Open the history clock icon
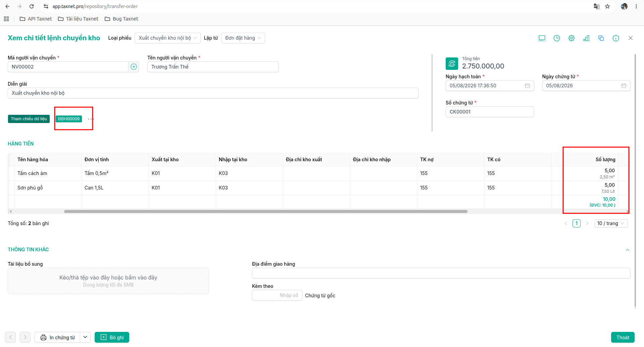 pos(557,38)
